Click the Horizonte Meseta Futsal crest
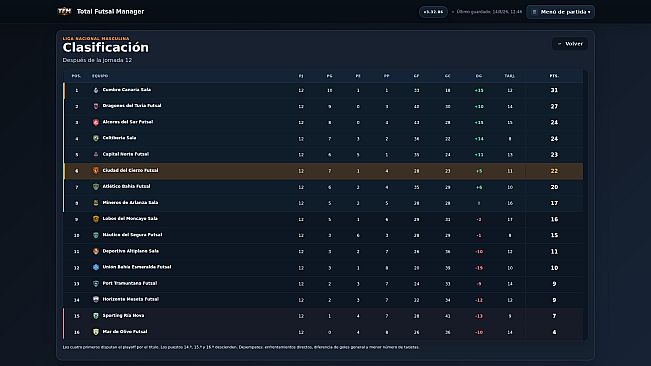651x366 pixels. click(x=96, y=300)
